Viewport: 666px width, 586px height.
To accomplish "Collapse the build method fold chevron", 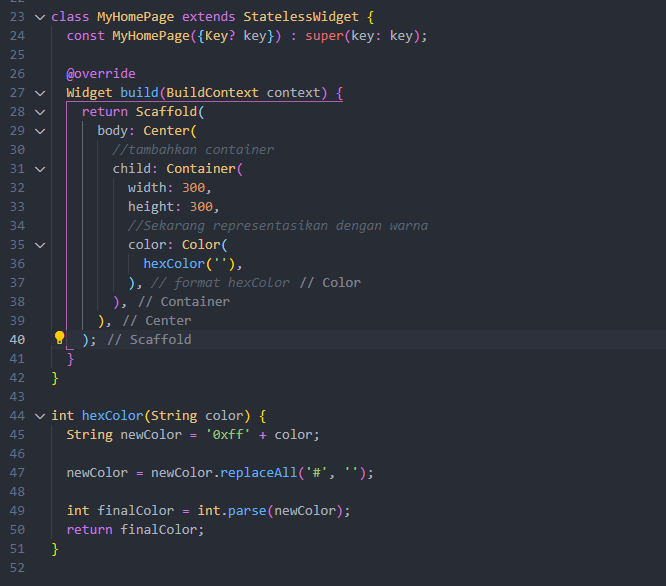I will [40, 93].
